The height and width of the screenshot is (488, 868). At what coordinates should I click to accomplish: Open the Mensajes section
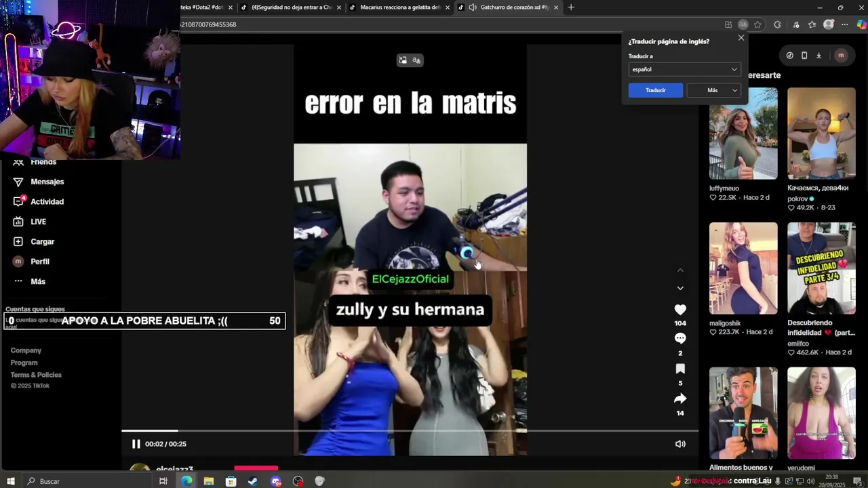coord(39,182)
